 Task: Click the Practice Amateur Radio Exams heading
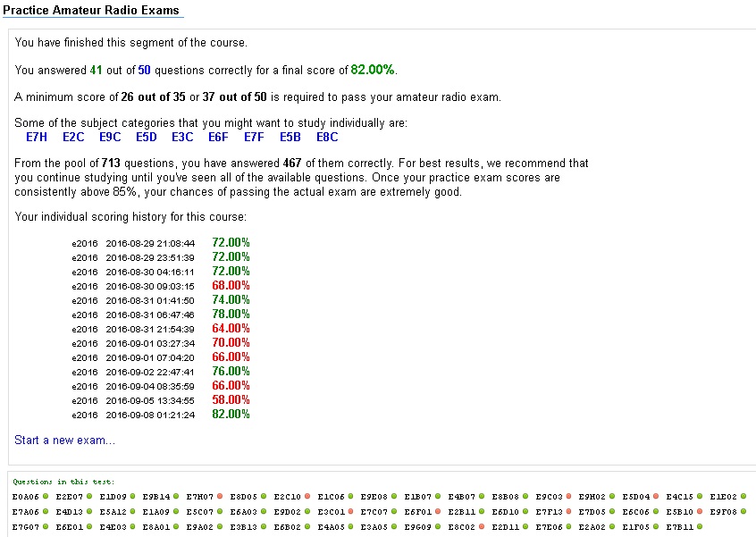(91, 10)
